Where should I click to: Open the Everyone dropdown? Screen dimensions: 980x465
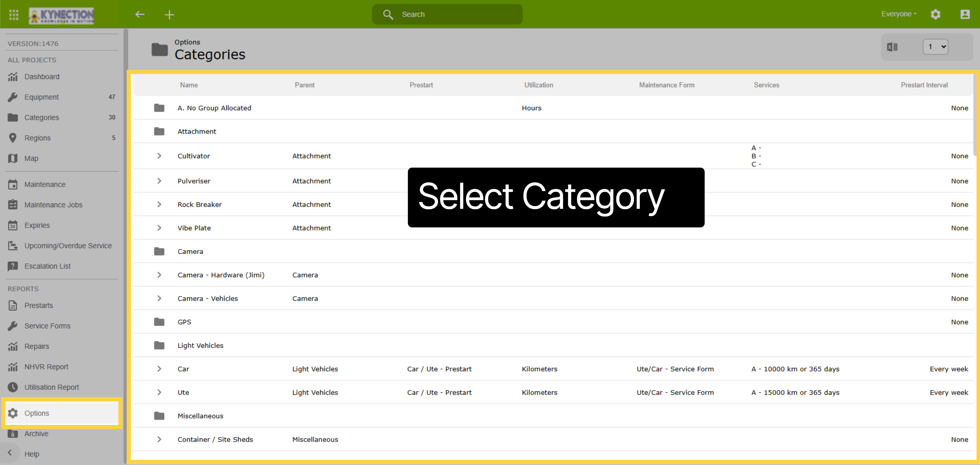[899, 14]
